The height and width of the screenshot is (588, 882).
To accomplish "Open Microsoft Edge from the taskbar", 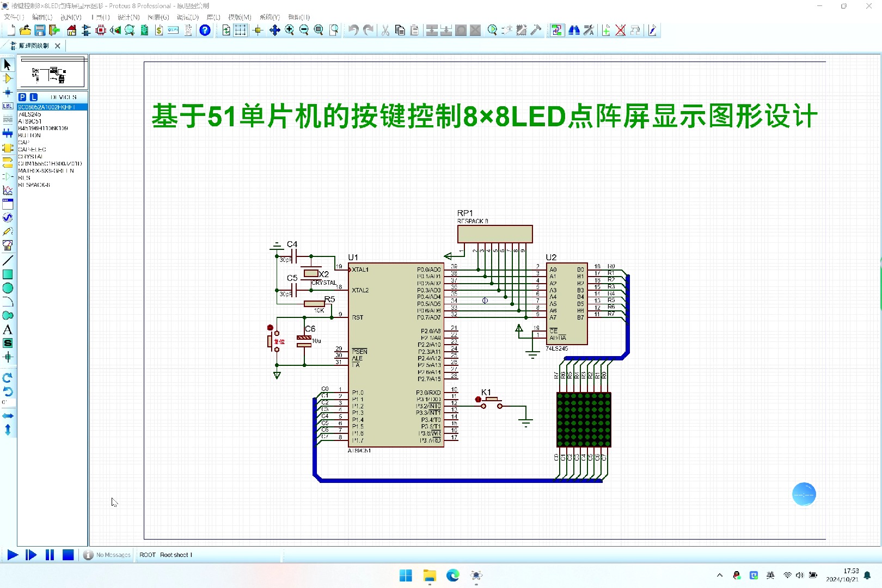I will coord(452,575).
